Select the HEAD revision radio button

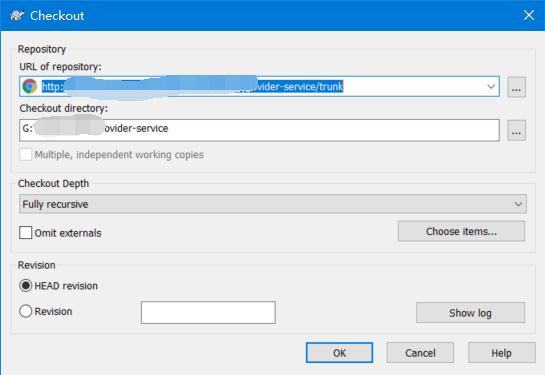26,286
